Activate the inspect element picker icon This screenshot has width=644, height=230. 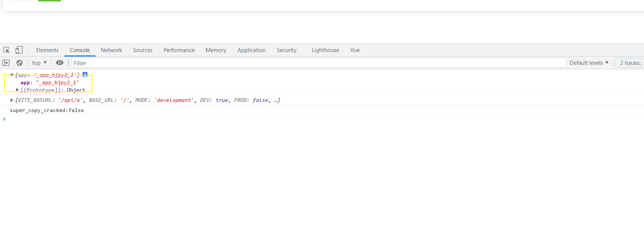tap(6, 50)
